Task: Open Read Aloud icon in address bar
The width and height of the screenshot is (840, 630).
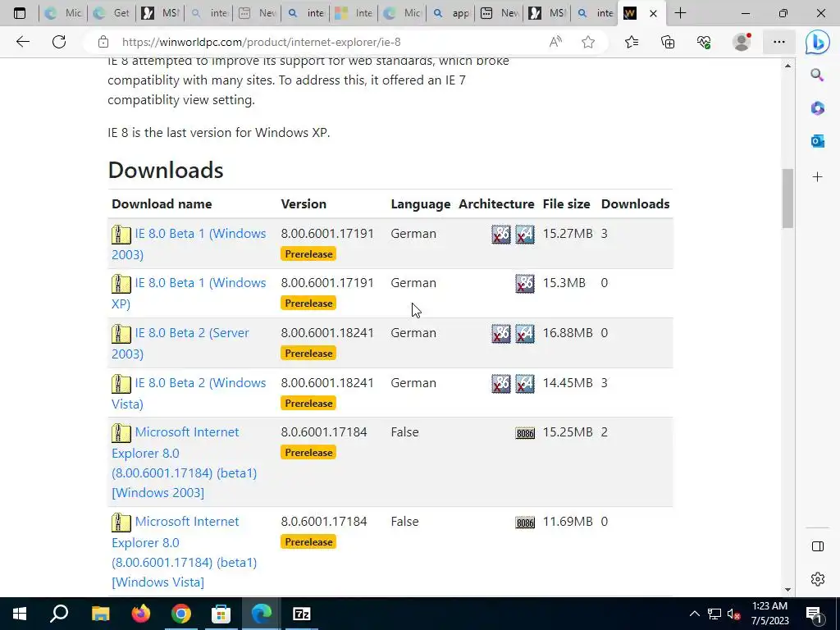Action: [555, 42]
